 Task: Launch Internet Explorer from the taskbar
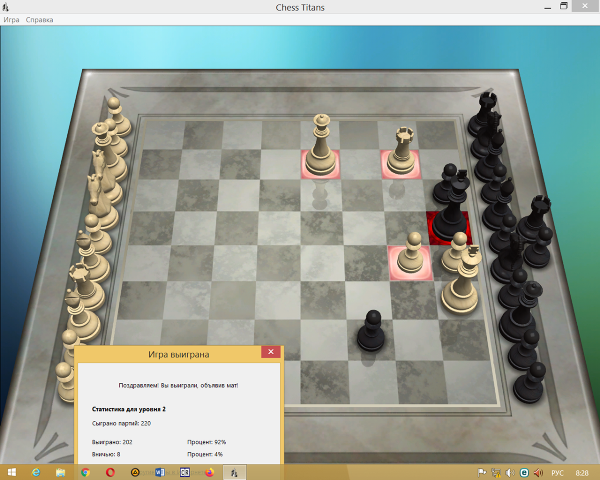pos(36,472)
